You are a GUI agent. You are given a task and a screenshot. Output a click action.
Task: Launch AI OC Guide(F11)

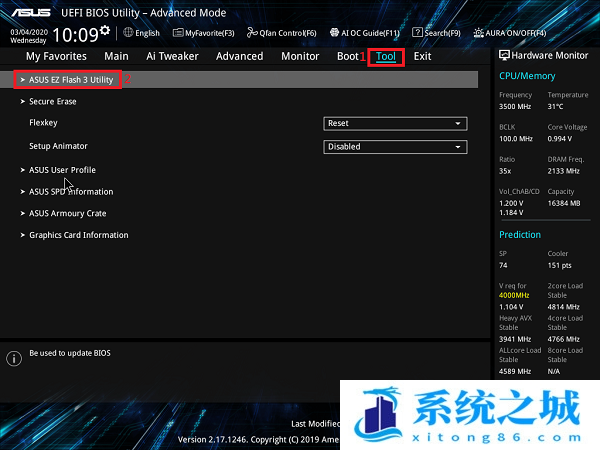pyautogui.click(x=365, y=33)
